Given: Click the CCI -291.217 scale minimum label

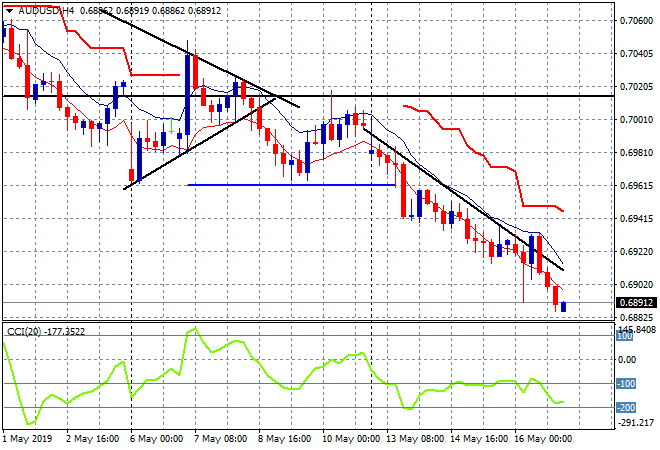Looking at the screenshot, I should tap(636, 423).
